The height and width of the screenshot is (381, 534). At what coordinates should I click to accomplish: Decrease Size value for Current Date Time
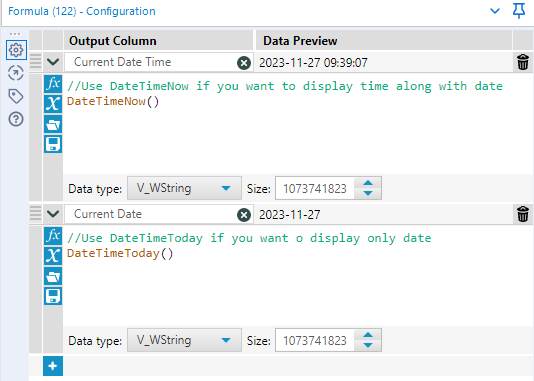tap(368, 193)
